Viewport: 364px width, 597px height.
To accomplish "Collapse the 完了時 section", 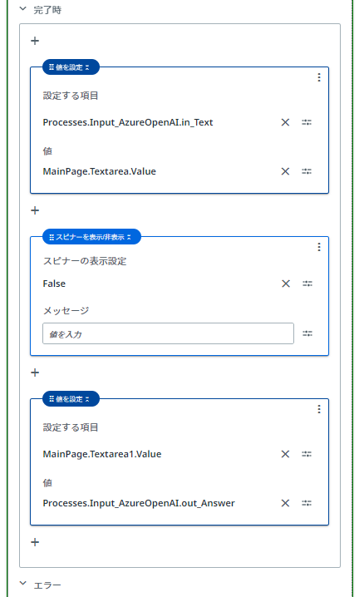I will 22,8.
